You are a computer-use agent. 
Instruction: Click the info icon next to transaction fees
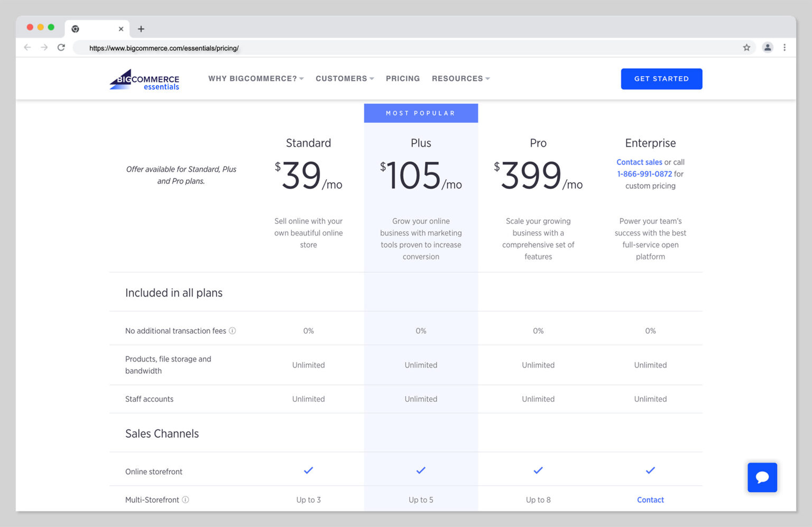[232, 330]
